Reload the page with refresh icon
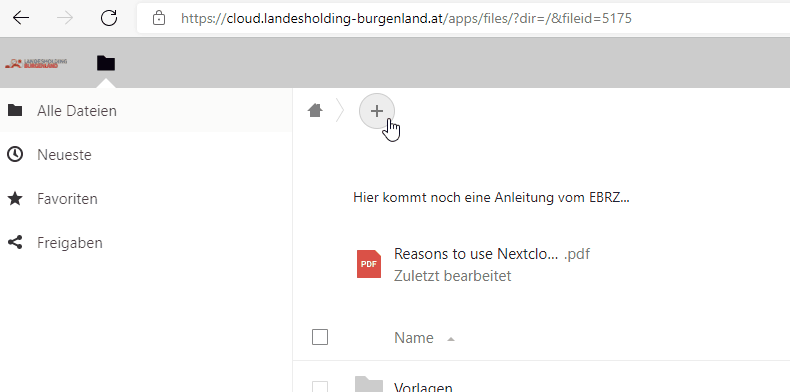790x392 pixels. [109, 18]
